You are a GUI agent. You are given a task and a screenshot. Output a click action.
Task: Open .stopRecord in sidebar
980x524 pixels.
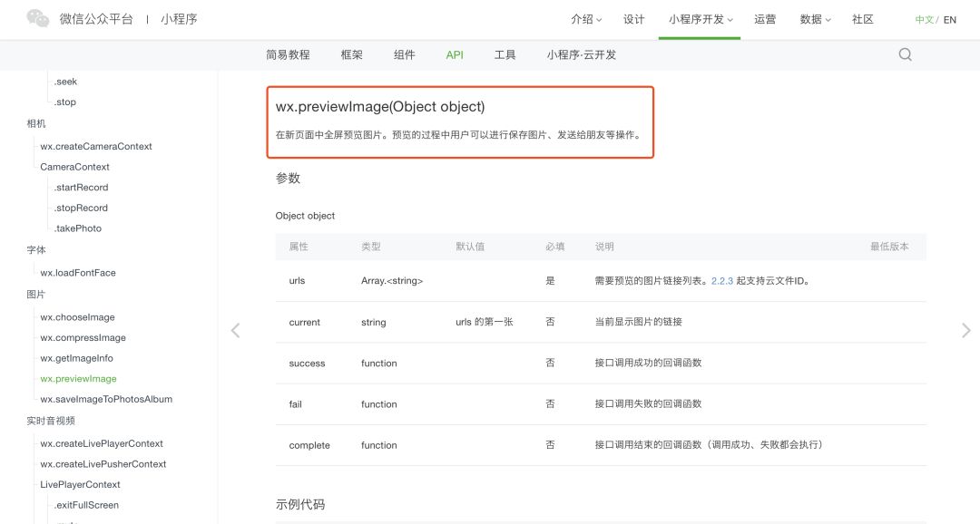click(x=81, y=208)
